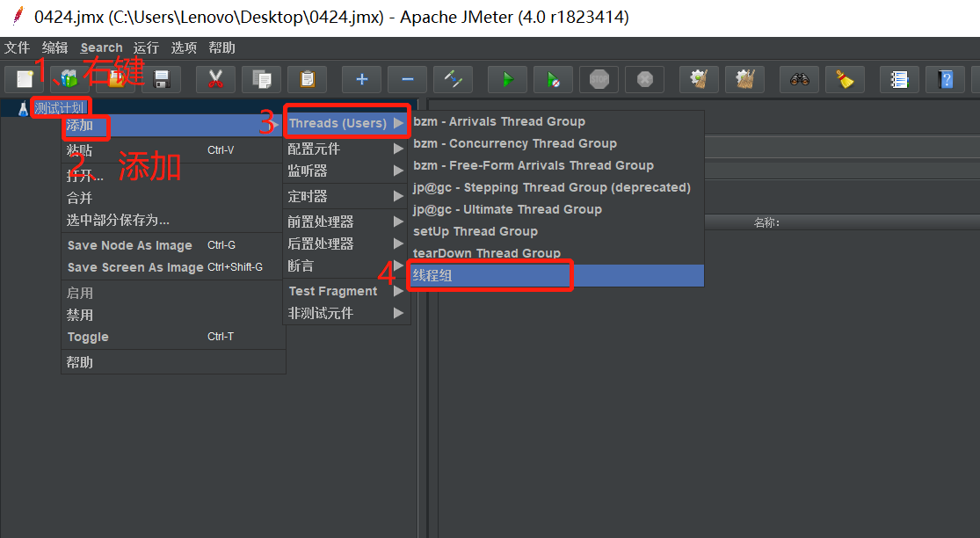Open the 运行 menu

[x=146, y=47]
